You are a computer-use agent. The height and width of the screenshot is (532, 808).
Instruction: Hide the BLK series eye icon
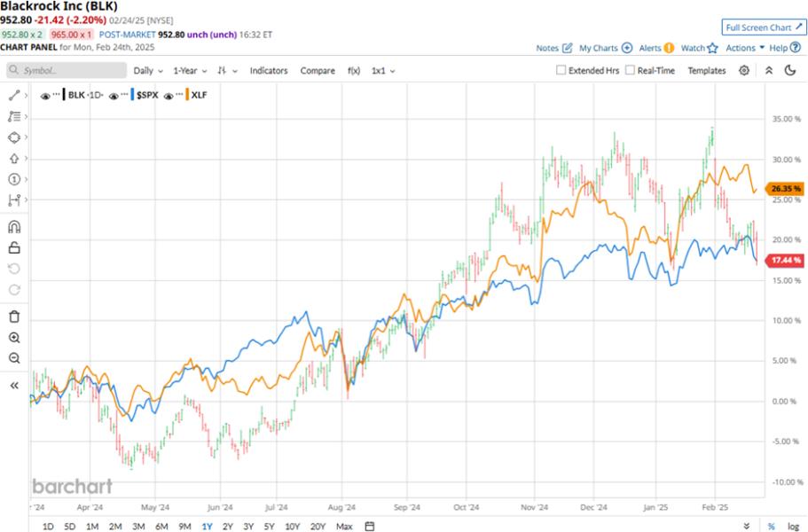(x=45, y=96)
